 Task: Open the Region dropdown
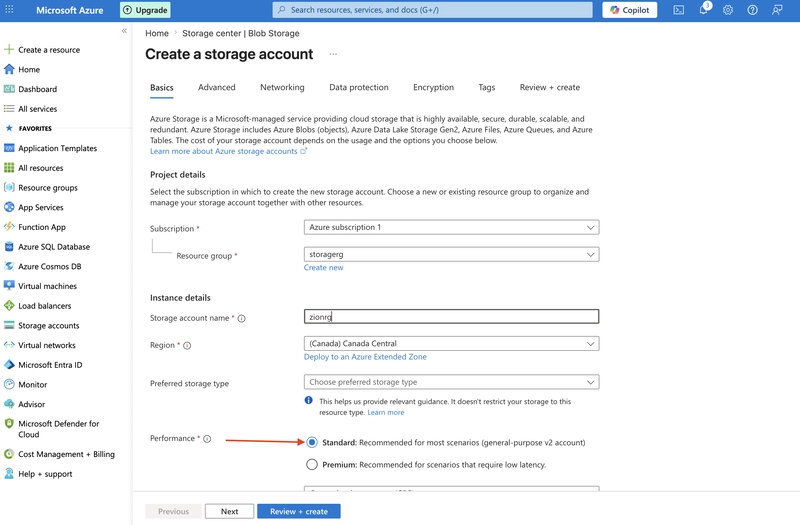(452, 343)
